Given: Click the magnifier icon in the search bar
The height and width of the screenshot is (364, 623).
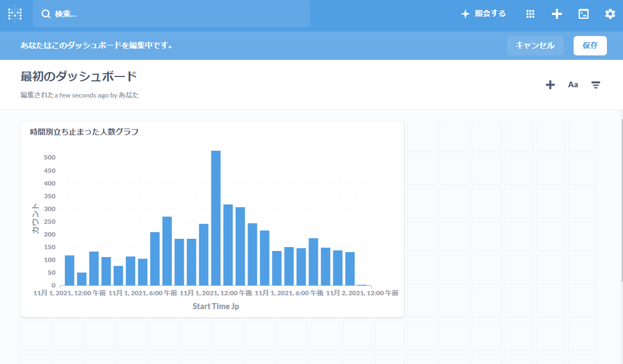Looking at the screenshot, I should point(46,14).
